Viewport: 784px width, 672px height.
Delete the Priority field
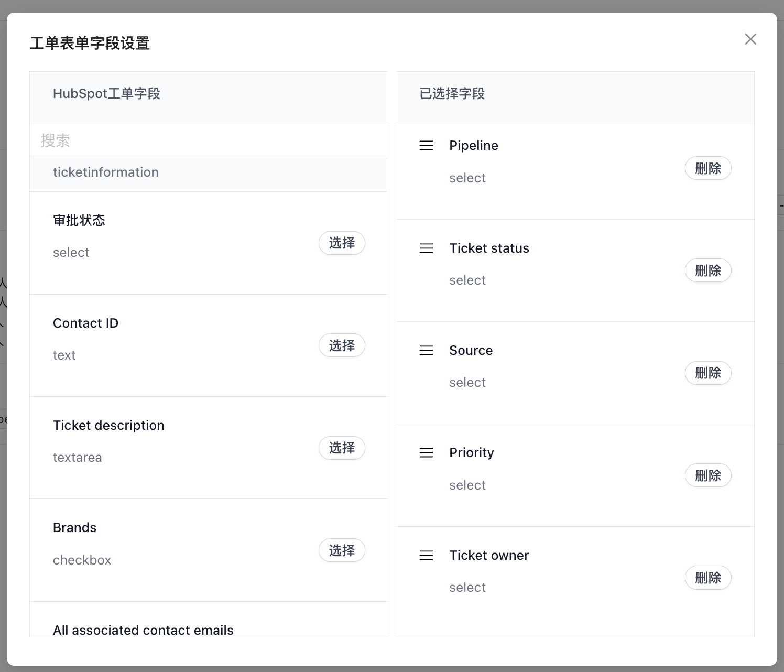708,475
